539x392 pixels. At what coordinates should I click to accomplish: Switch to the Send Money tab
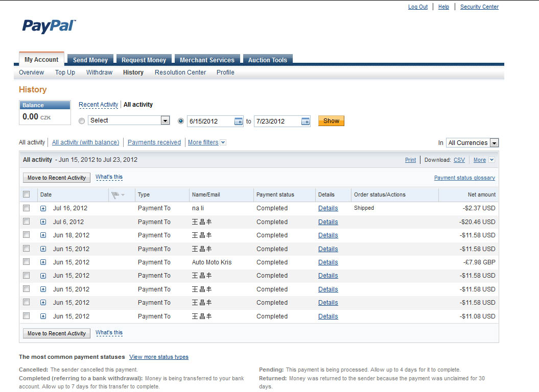point(90,60)
